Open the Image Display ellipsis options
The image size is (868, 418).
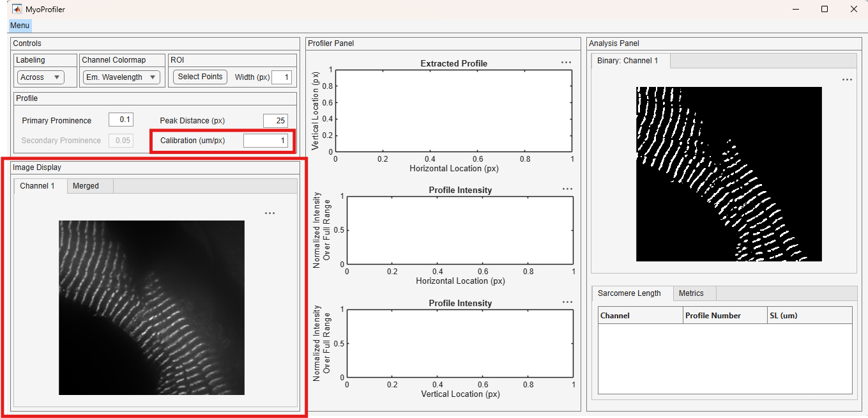pyautogui.click(x=270, y=213)
